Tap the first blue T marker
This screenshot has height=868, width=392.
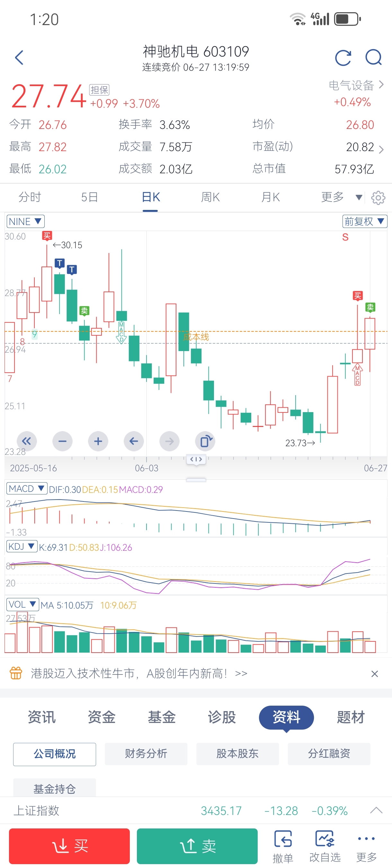(x=60, y=263)
